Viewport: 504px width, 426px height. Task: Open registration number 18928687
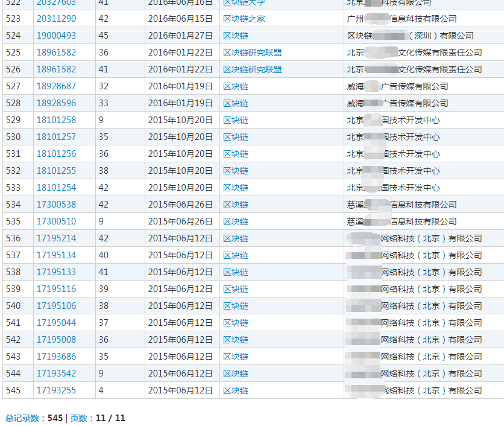click(x=52, y=86)
